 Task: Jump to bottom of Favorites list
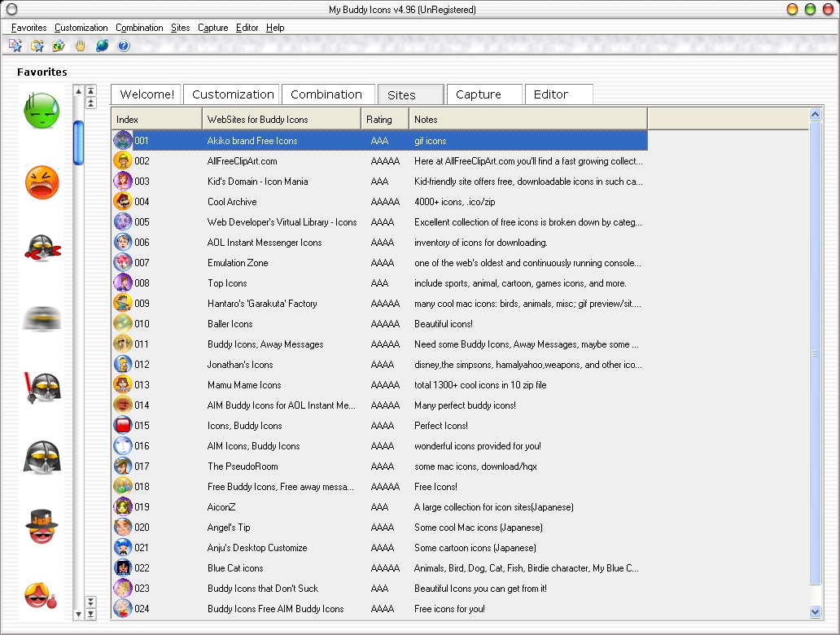[x=91, y=614]
